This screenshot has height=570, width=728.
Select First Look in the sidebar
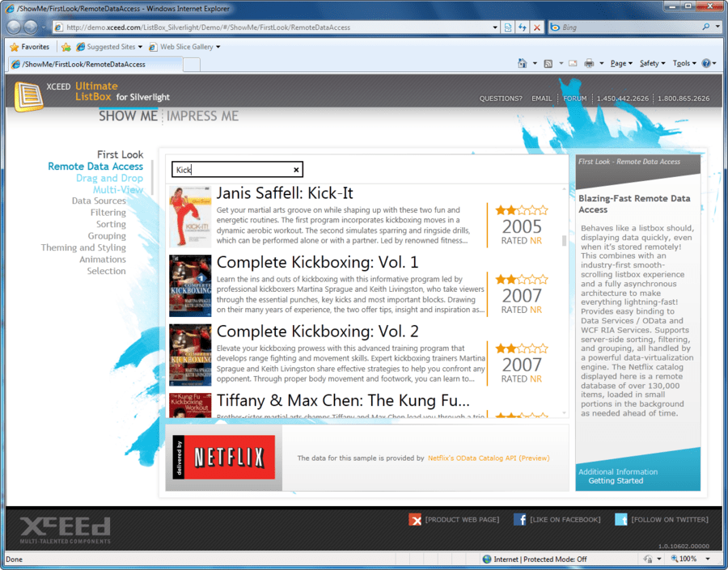pyautogui.click(x=120, y=154)
